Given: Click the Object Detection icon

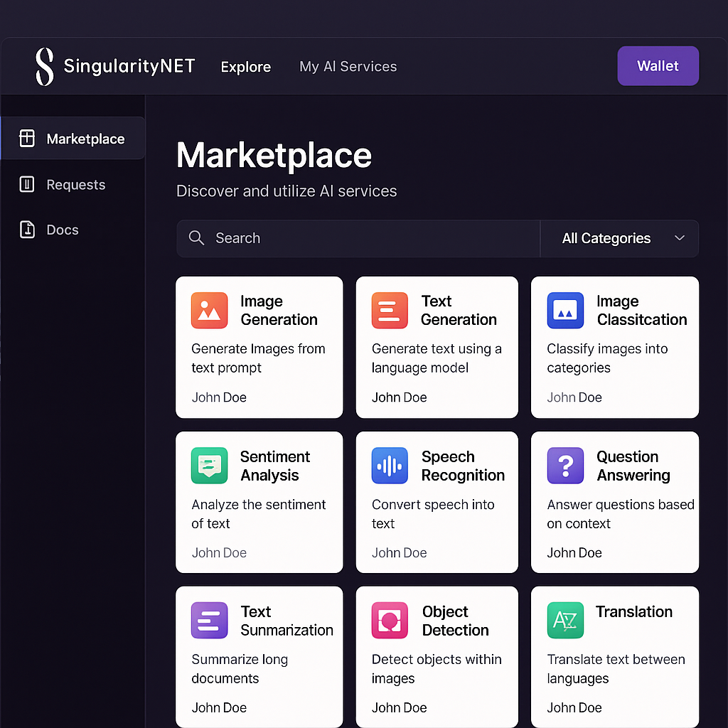Looking at the screenshot, I should (x=389, y=620).
